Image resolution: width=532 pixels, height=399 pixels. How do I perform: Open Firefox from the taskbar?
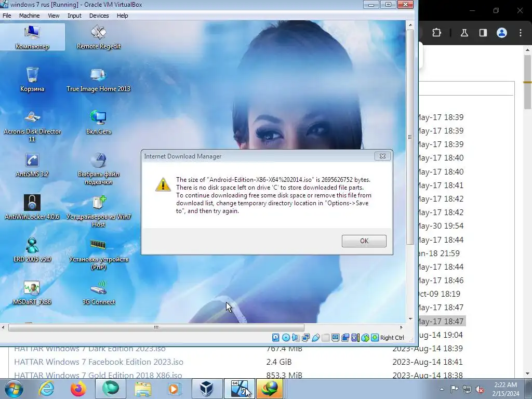click(x=78, y=389)
